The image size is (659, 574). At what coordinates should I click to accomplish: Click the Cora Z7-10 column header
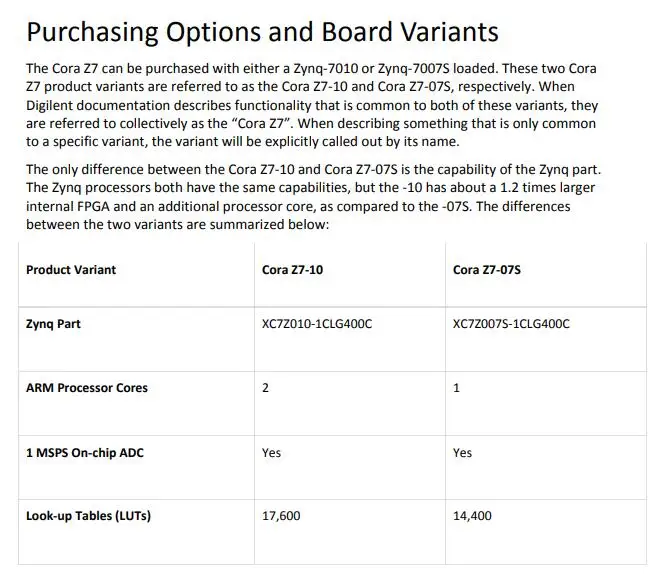292,270
